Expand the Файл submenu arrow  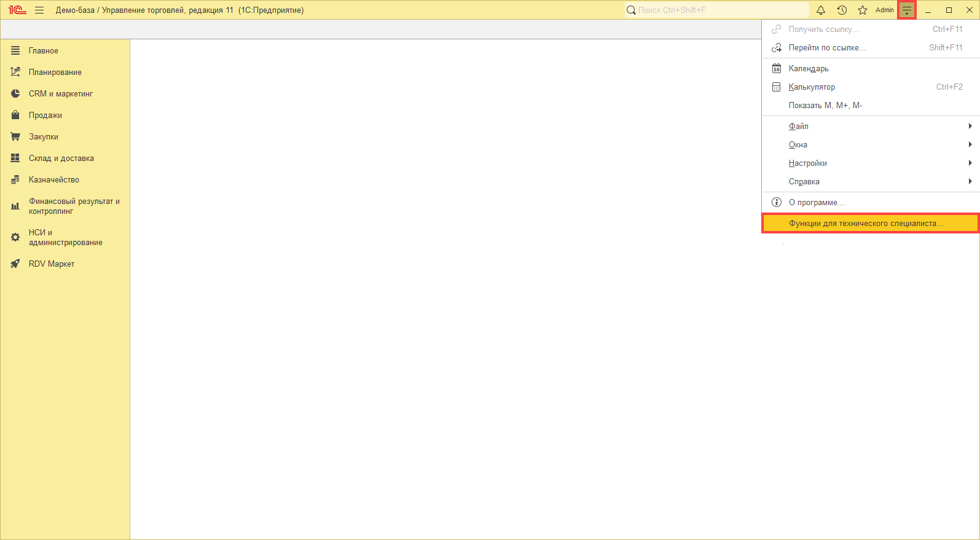click(x=970, y=126)
